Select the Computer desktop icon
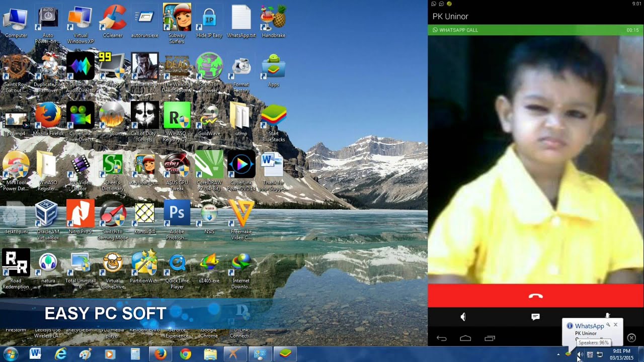Viewport: 644px width, 362px height. pyautogui.click(x=16, y=21)
